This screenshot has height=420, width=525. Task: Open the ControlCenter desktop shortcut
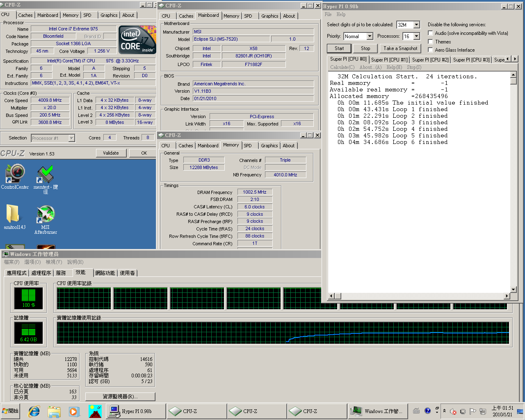point(15,176)
